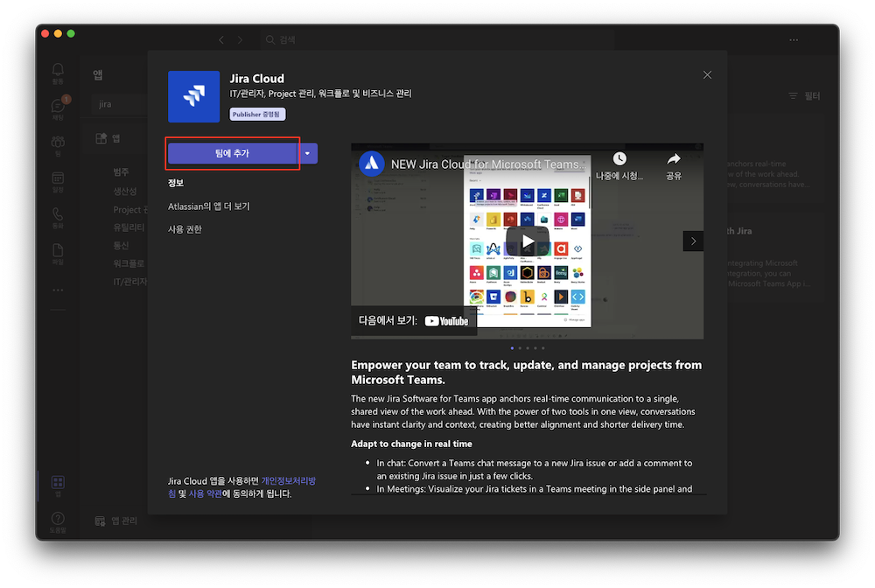Click the Jira Cloud app logo

point(193,96)
